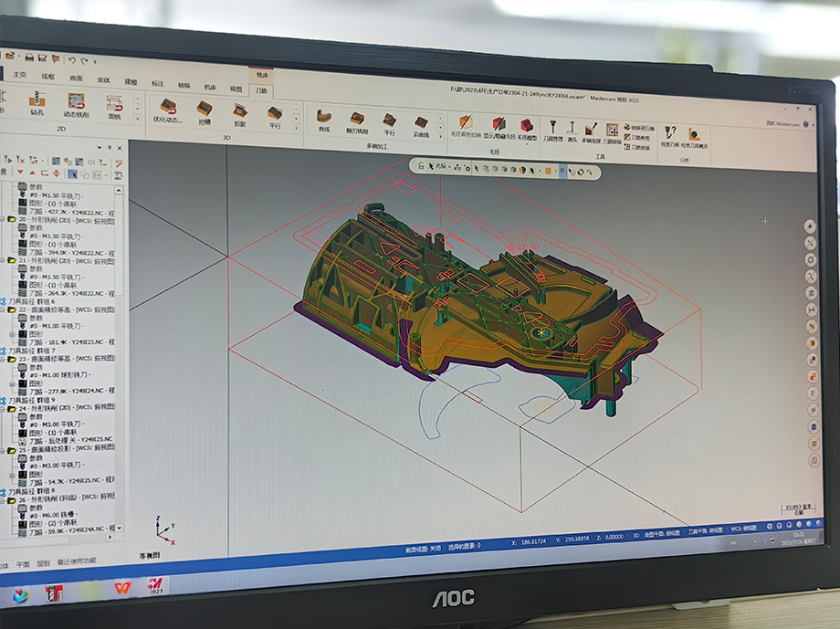Viewport: 840px width, 629px height.
Task: Switch to the Wireframe (线框) ribbon tab
Action: (x=47, y=76)
